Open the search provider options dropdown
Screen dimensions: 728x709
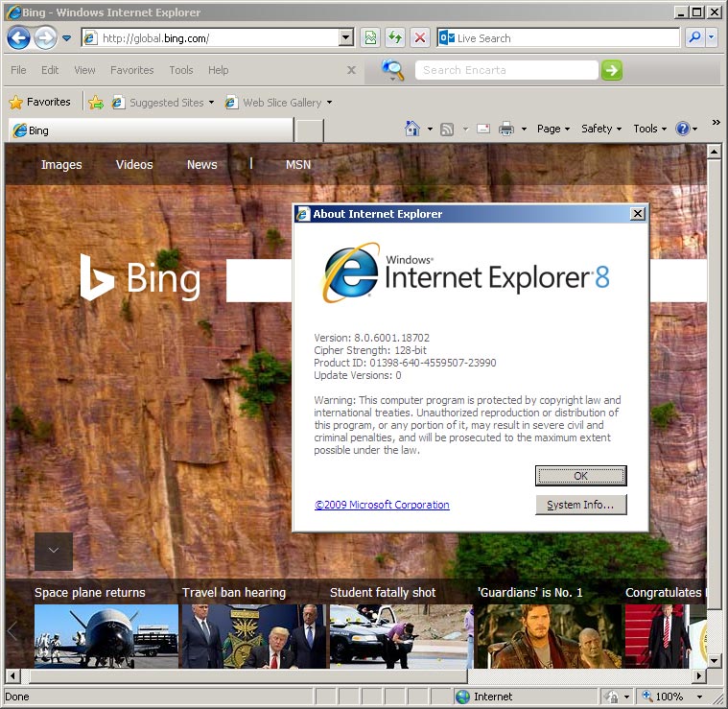[x=712, y=37]
